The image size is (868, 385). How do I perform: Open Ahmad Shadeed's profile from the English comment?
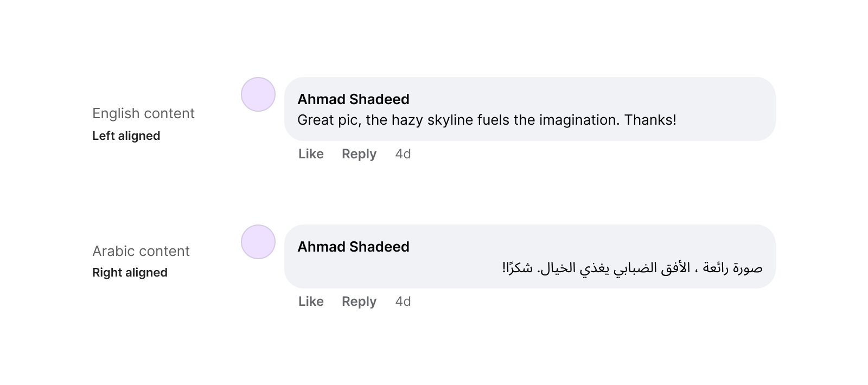point(353,99)
